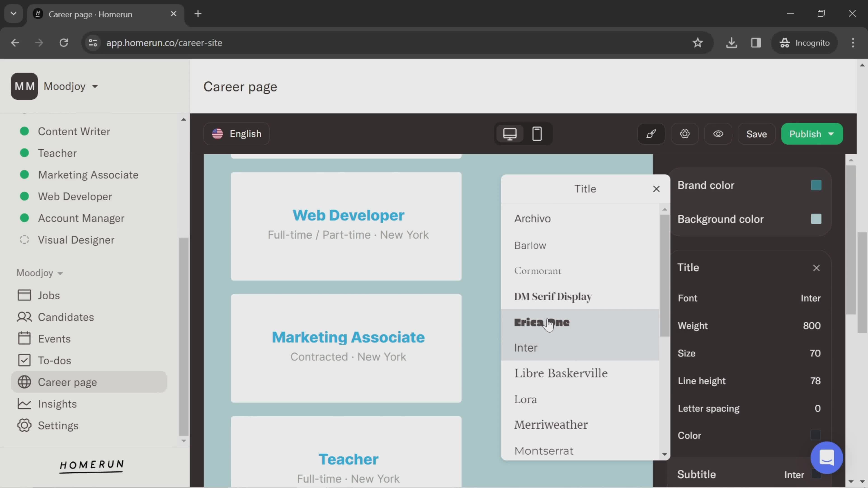Viewport: 868px width, 488px height.
Task: Select the Merriweather font
Action: [580, 425]
